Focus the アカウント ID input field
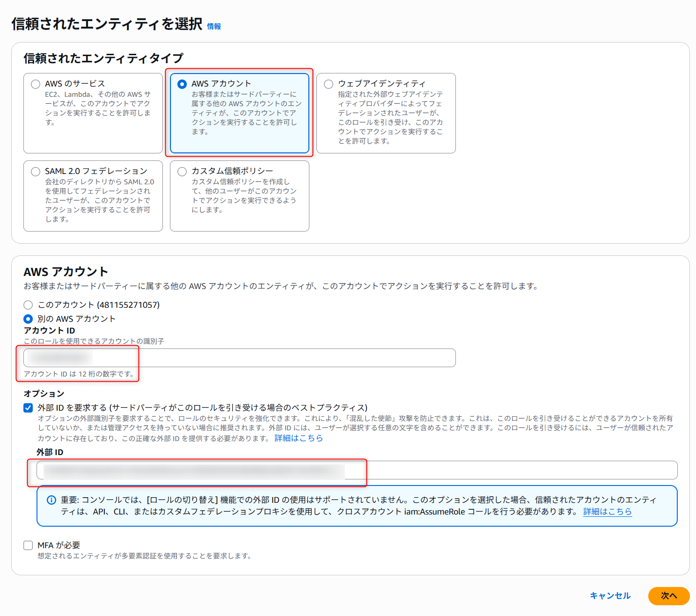This screenshot has height=616, width=696. click(240, 358)
